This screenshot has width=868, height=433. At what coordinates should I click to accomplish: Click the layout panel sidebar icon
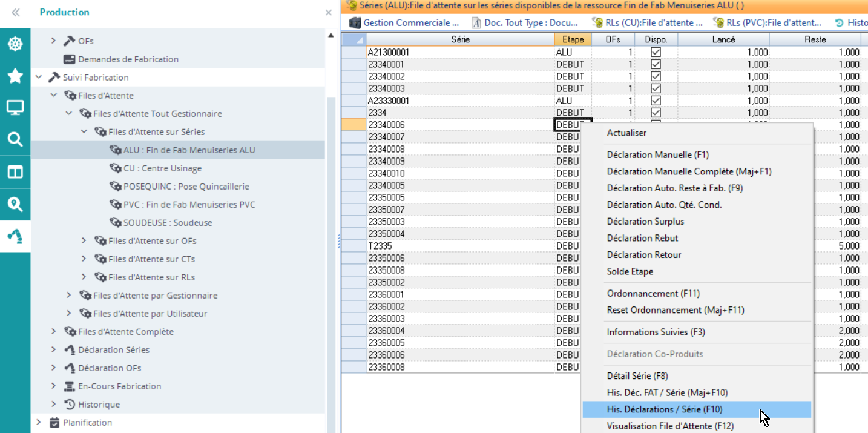[x=15, y=172]
